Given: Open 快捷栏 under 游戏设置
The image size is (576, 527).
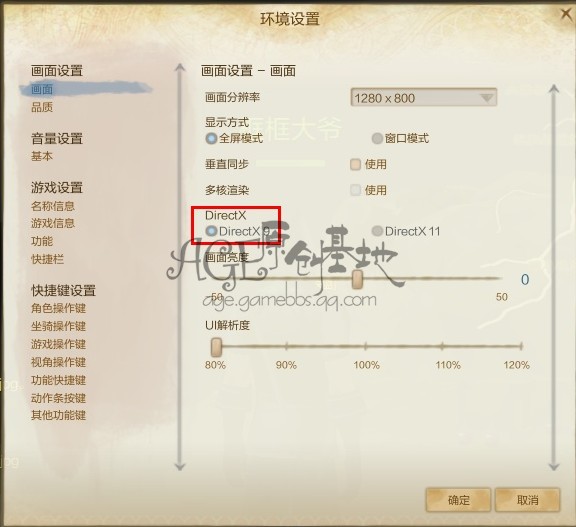Looking at the screenshot, I should (47, 259).
